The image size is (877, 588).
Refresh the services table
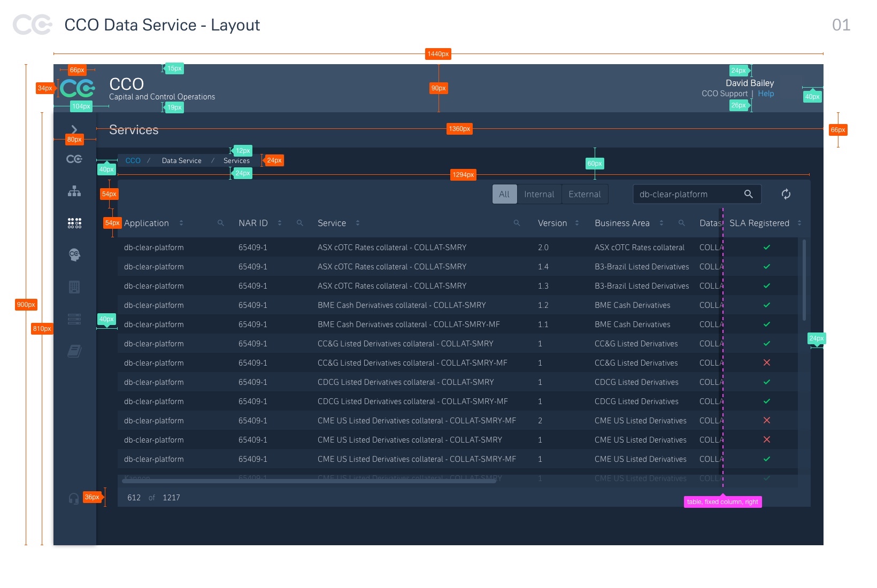click(x=786, y=194)
